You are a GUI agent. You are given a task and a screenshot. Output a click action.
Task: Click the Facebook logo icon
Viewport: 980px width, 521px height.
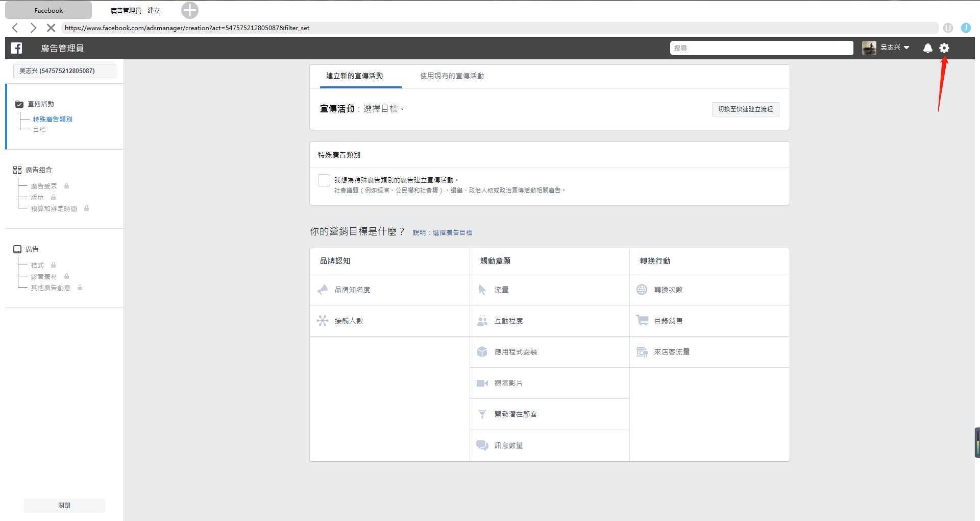coord(16,48)
